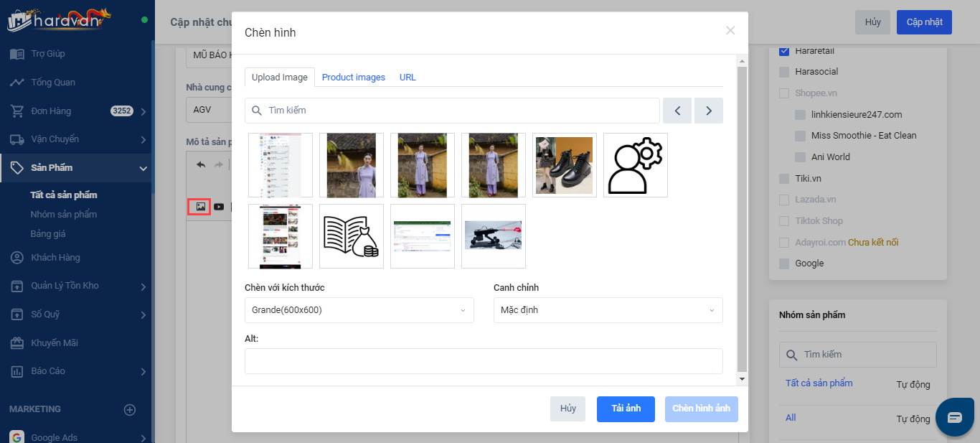This screenshot has width=980, height=443.
Task: Click the undo arrow in editor toolbar
Action: tap(201, 164)
